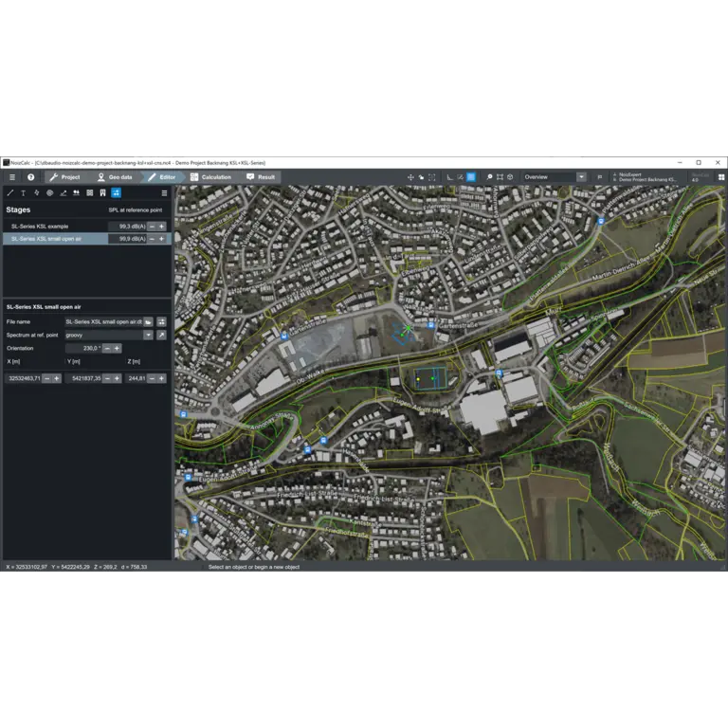Click the sports field stage rectangle on map
Viewport: 728px width, 728px height.
click(x=430, y=378)
